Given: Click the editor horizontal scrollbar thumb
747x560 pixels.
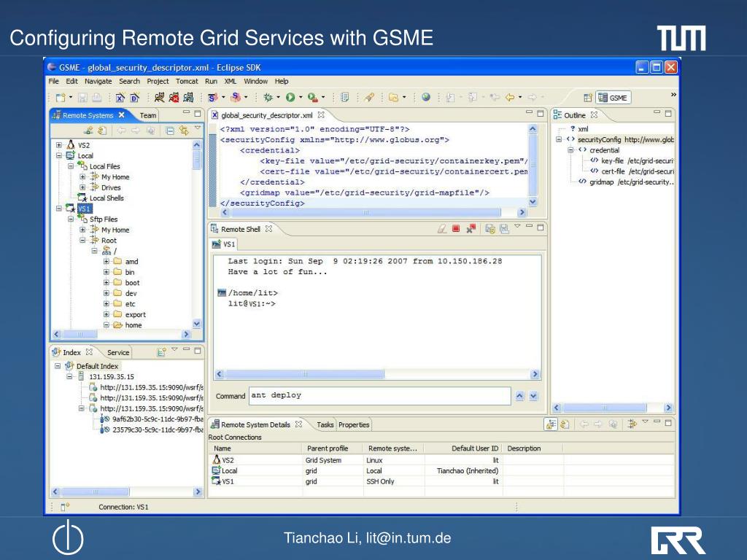Looking at the screenshot, I should coord(365,212).
